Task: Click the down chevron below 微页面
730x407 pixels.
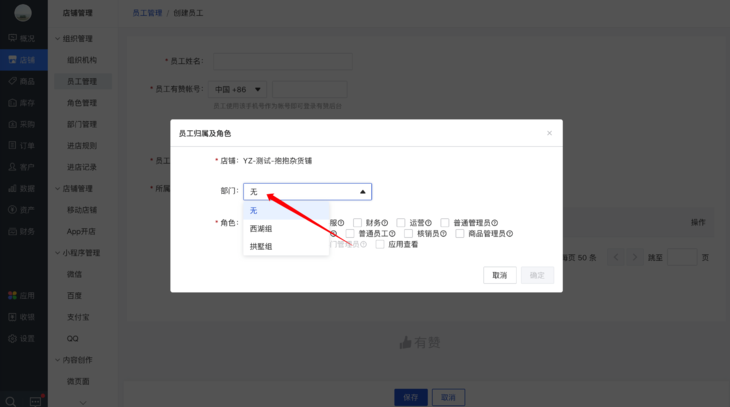Action: point(83,402)
